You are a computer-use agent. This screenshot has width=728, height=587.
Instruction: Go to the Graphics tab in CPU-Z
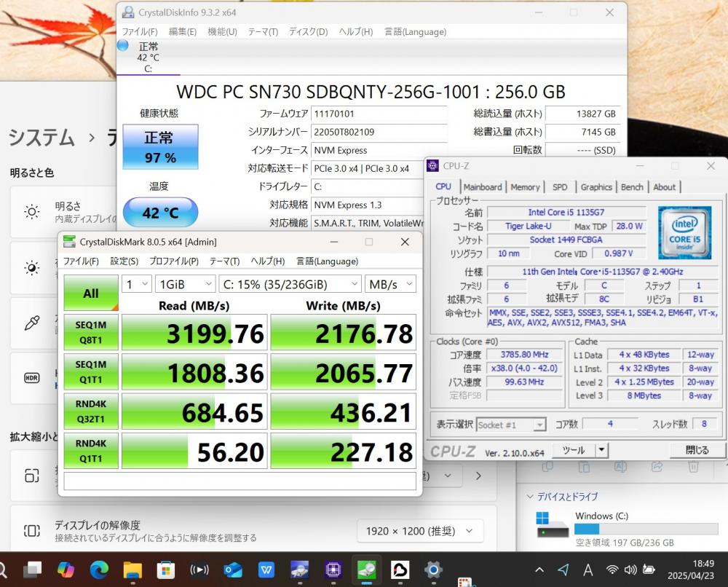[596, 187]
